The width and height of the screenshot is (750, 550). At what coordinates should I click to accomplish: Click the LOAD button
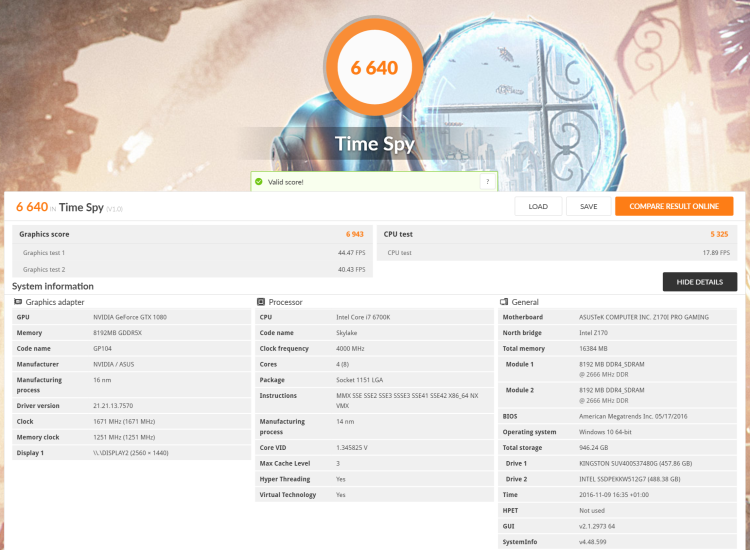(538, 206)
